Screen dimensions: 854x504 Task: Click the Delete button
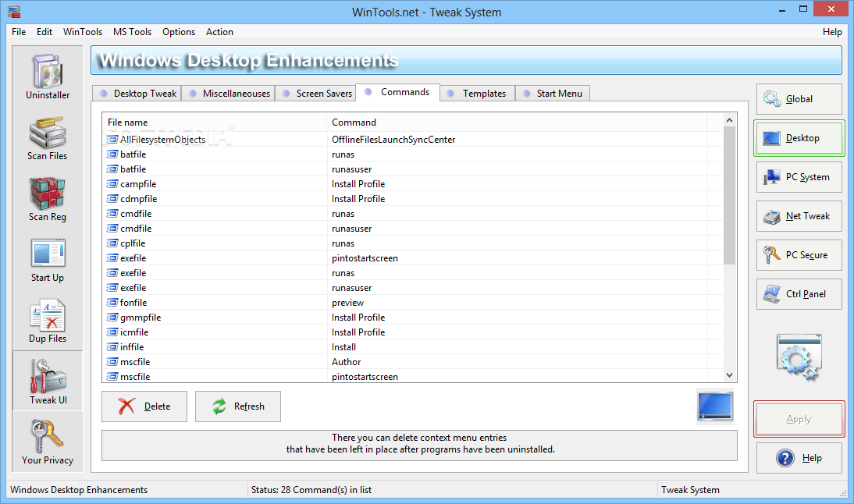click(144, 406)
